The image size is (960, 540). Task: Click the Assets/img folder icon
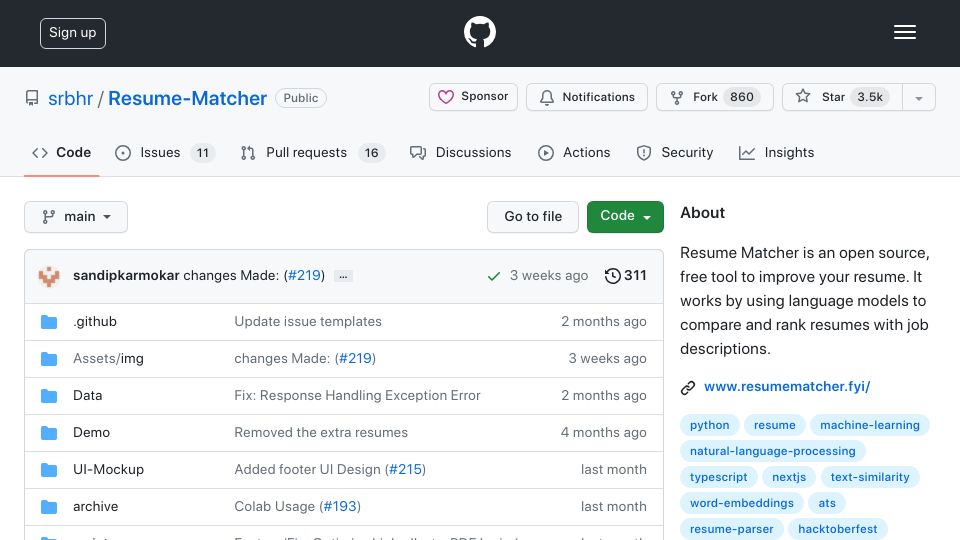point(49,359)
